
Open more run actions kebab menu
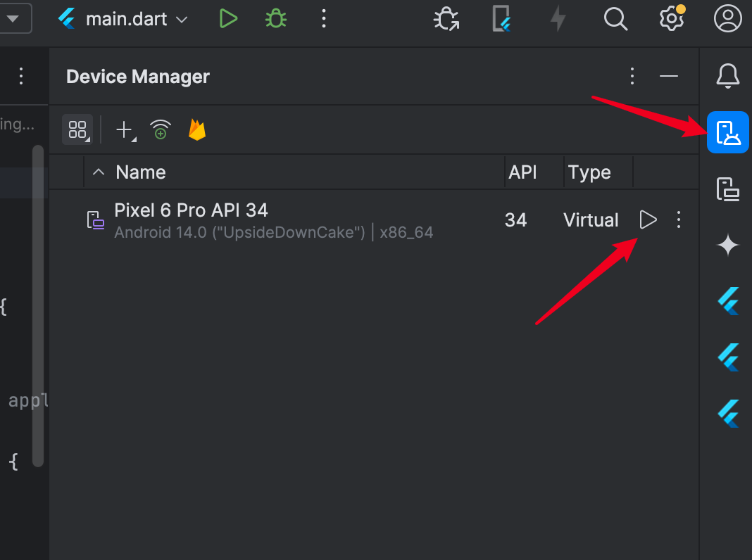324,19
